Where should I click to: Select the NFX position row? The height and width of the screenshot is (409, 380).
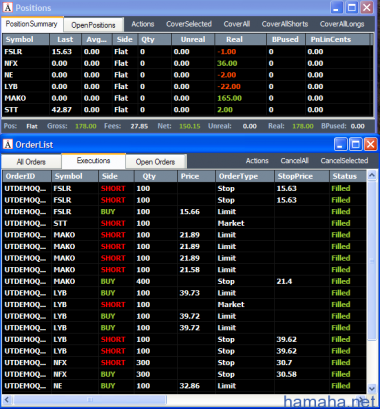(188, 63)
